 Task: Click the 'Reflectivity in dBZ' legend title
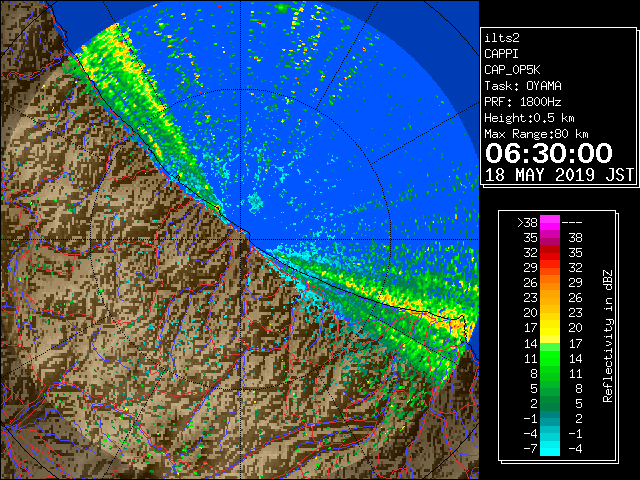point(608,336)
